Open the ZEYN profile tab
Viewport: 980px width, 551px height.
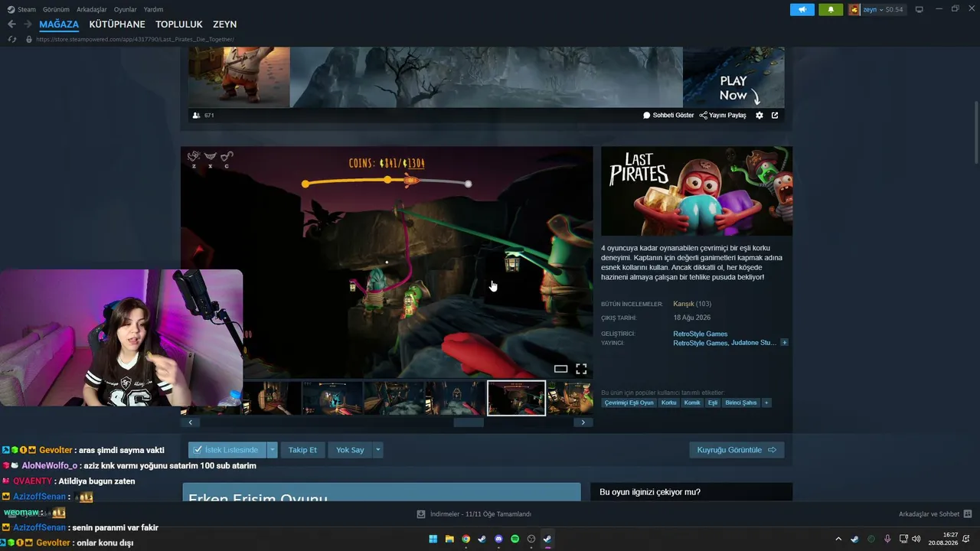pyautogui.click(x=225, y=24)
